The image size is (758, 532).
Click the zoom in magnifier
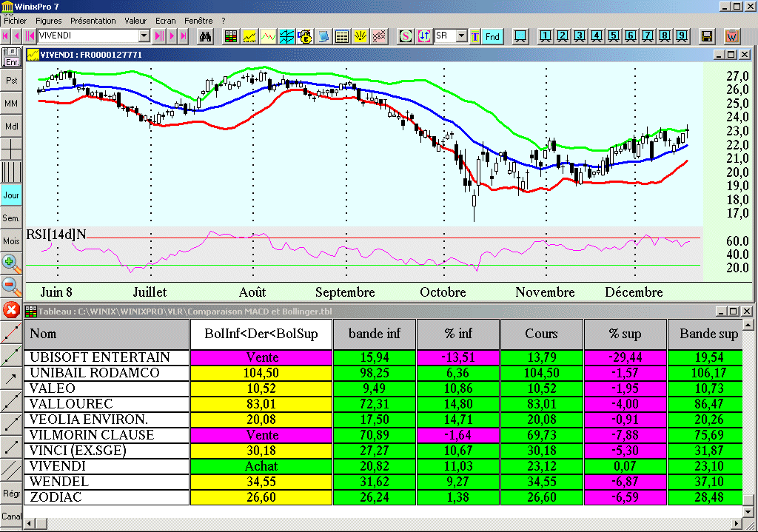tap(11, 263)
